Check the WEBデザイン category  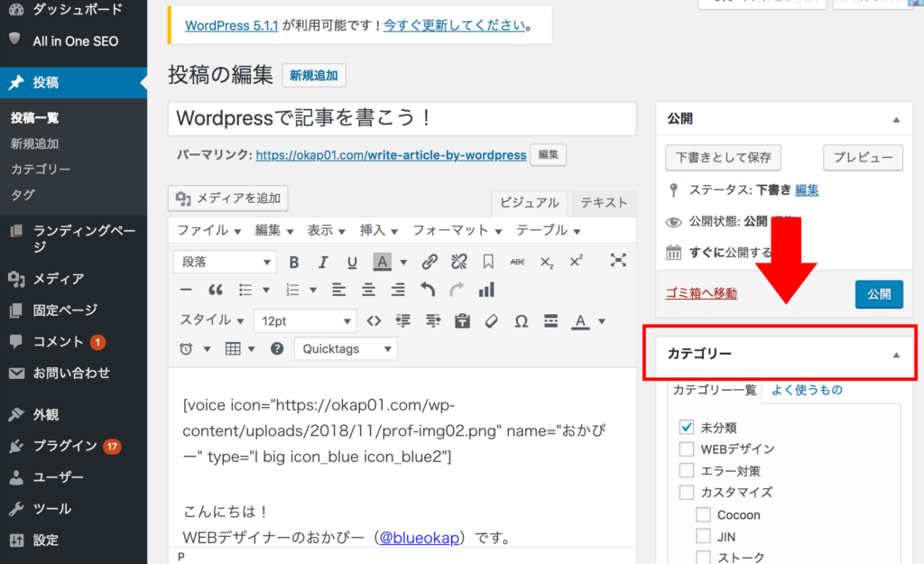point(687,449)
